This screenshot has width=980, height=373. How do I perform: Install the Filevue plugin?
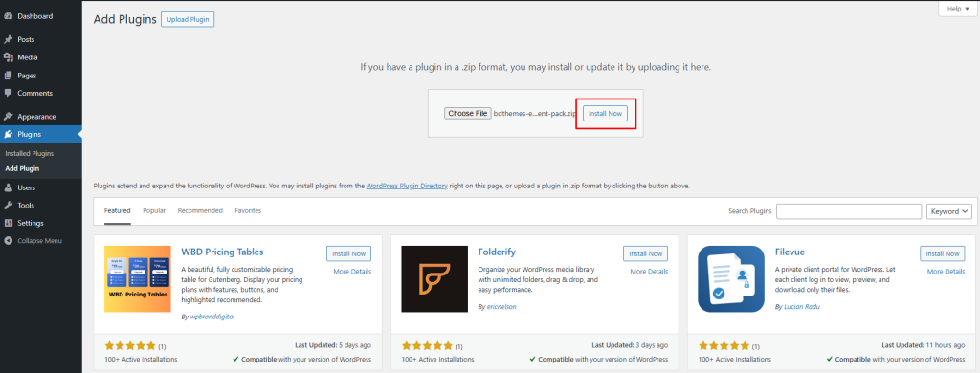pos(943,253)
